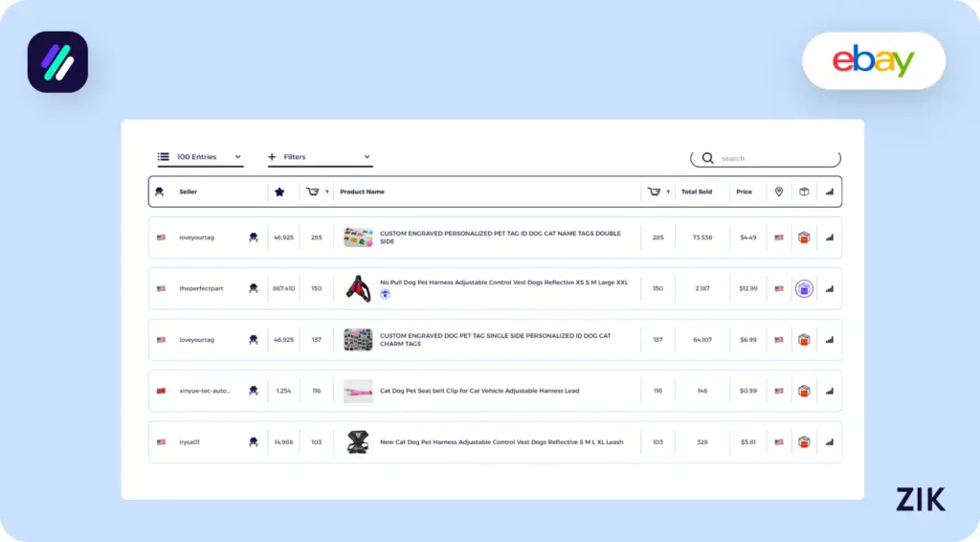Click the seller spy icon in header
This screenshot has width=980, height=542.
160,192
